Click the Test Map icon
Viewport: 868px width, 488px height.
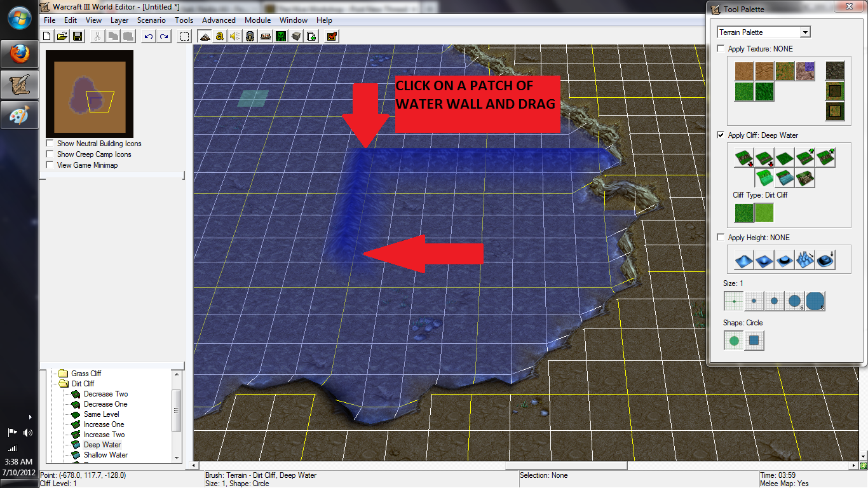tap(332, 36)
